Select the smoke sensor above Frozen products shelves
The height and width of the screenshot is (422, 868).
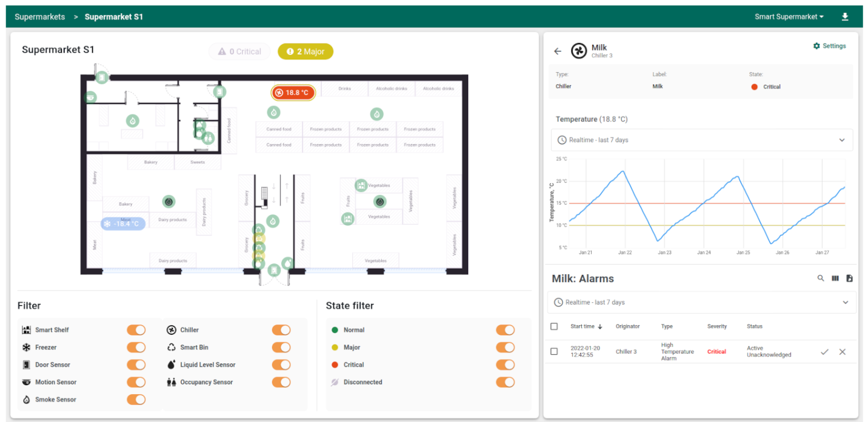(376, 114)
